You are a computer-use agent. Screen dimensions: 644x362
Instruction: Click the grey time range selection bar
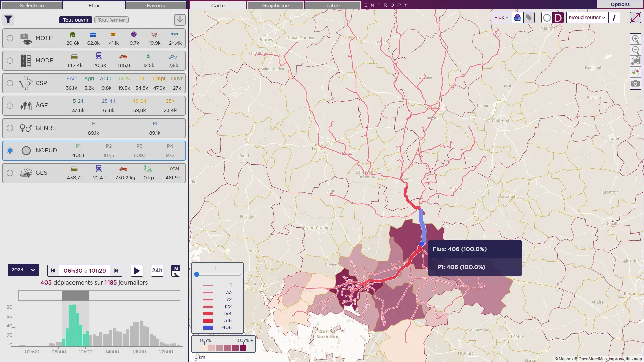coord(76,296)
